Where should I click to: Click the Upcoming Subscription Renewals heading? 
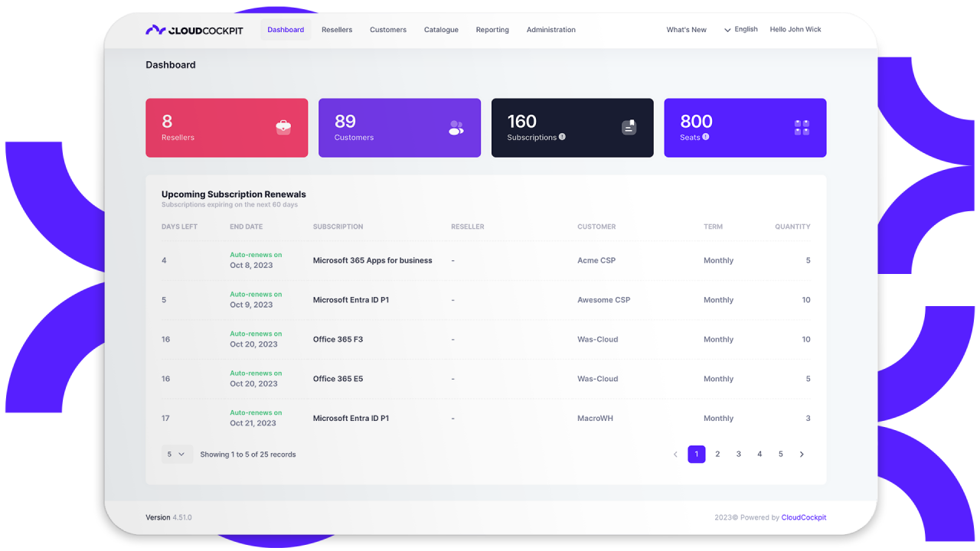[x=234, y=194]
